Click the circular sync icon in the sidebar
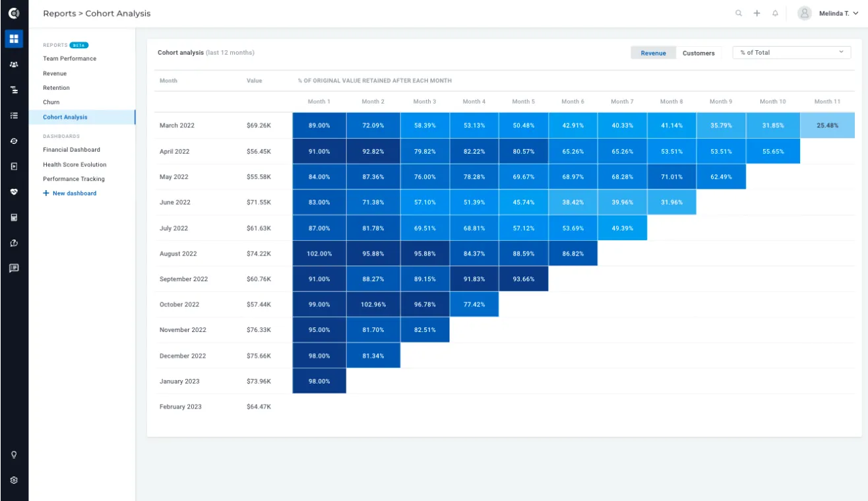This screenshot has width=868, height=501. point(14,141)
